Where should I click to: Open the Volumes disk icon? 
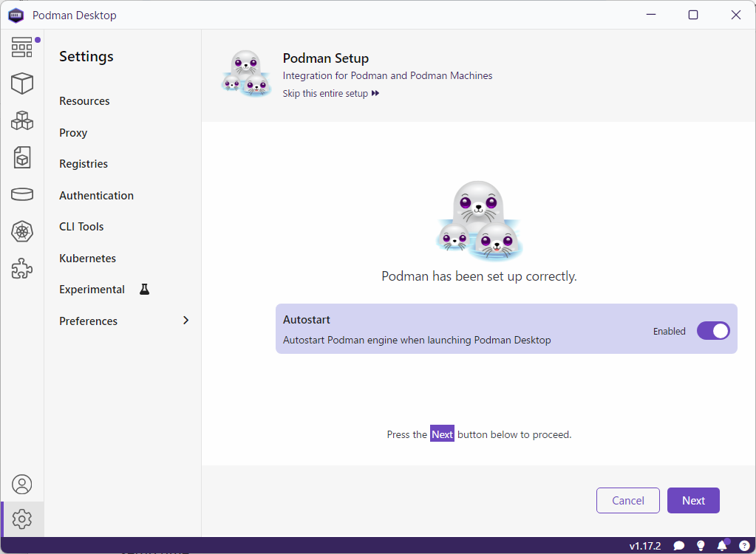(x=22, y=194)
